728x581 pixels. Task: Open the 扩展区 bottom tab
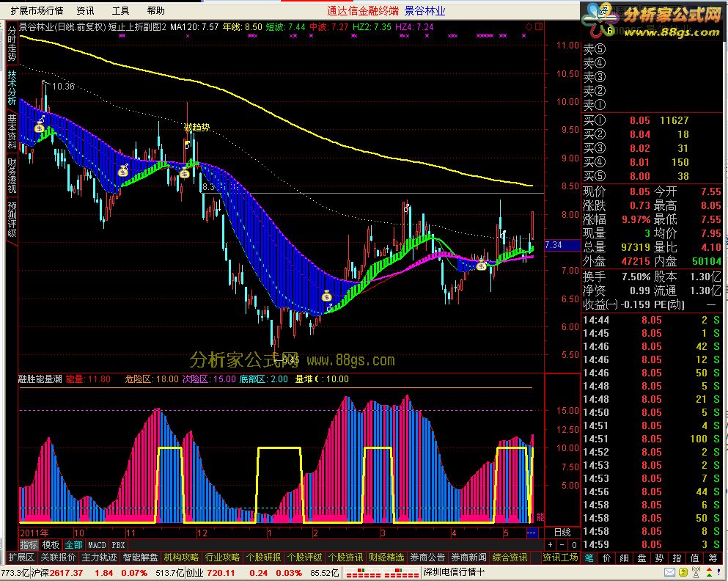click(21, 557)
